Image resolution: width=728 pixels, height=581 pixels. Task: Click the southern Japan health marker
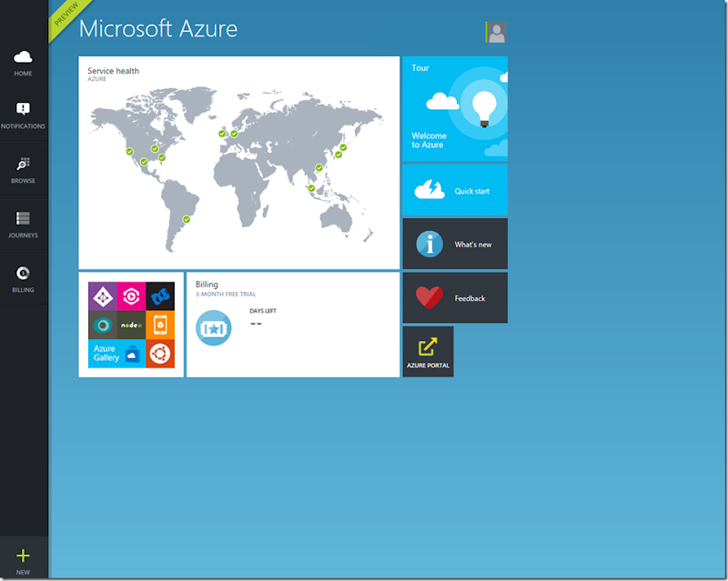[x=339, y=155]
